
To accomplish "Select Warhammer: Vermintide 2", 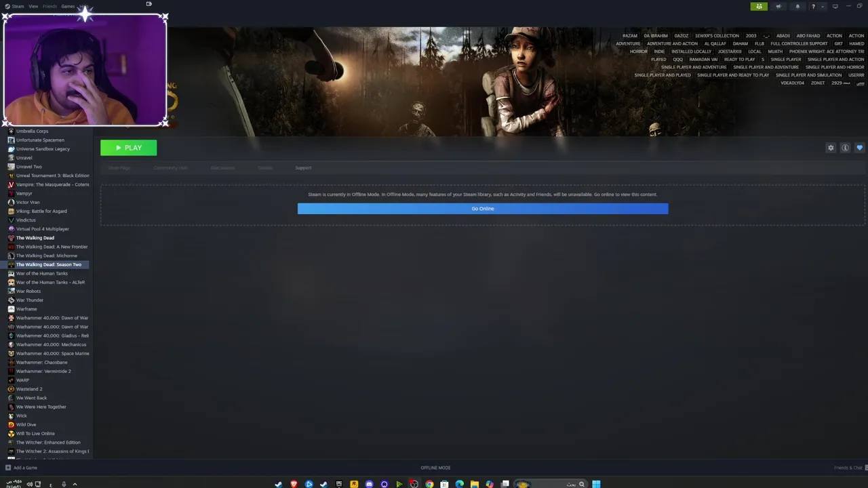I will click(x=43, y=371).
